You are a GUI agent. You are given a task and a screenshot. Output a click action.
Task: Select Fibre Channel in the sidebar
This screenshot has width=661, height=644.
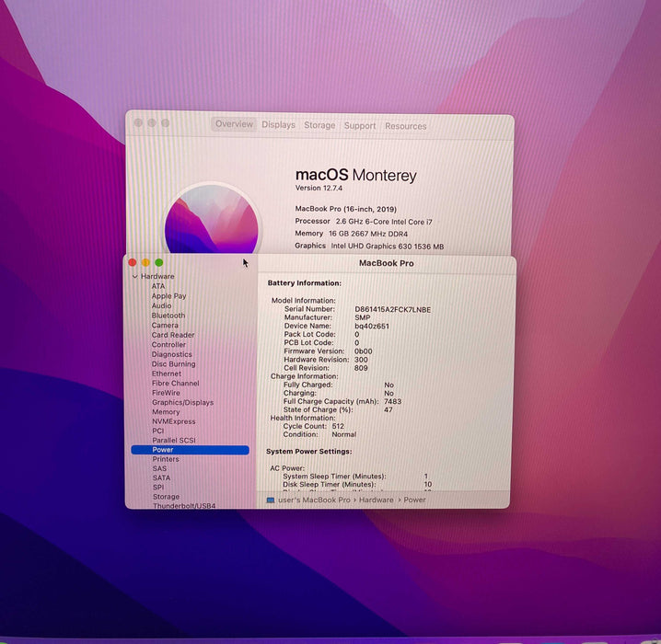(x=175, y=384)
